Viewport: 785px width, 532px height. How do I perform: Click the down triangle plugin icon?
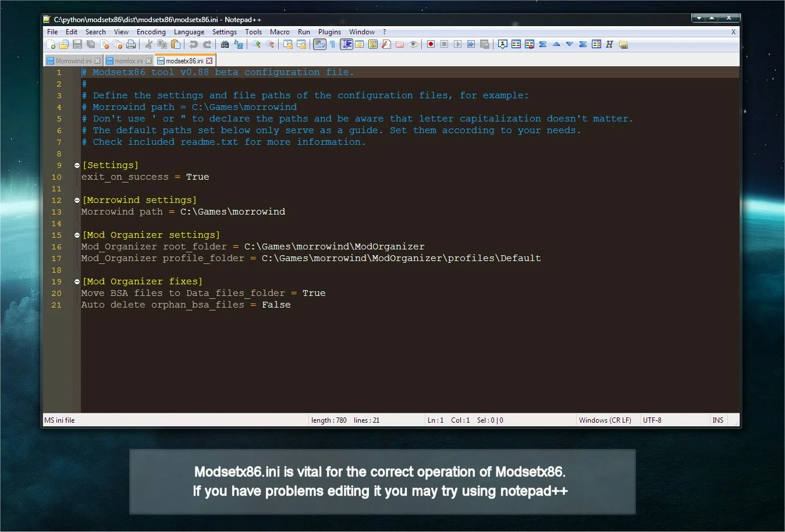point(570,44)
